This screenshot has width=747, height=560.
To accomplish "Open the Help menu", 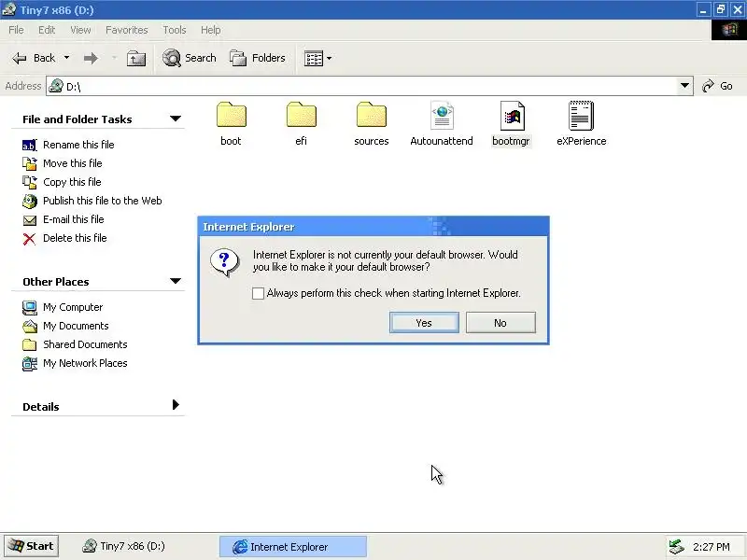I will pos(211,30).
